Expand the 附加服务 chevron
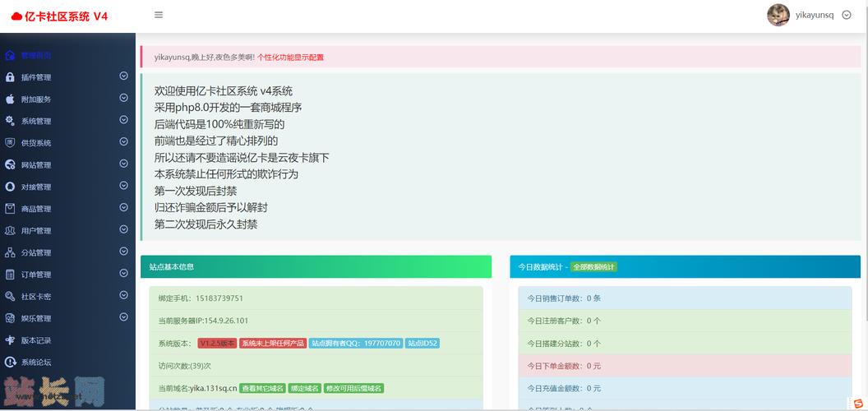Image resolution: width=868 pixels, height=411 pixels. (123, 98)
